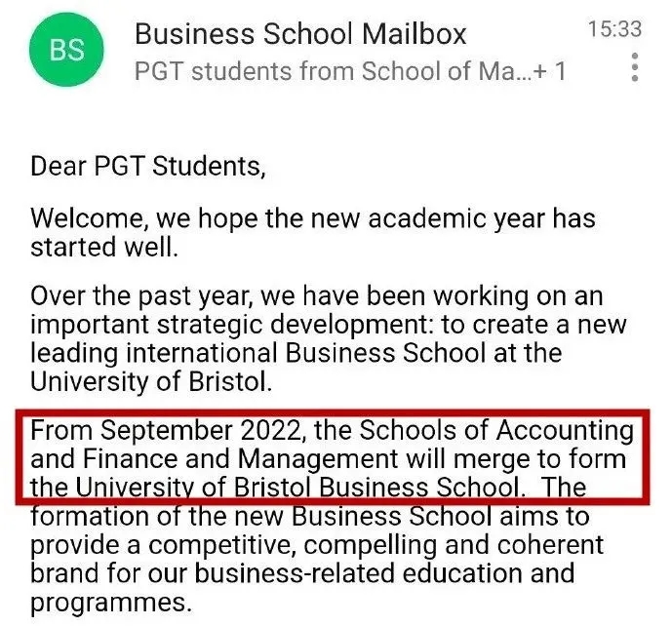Tap the sender name Business School Mailbox

[x=300, y=34]
